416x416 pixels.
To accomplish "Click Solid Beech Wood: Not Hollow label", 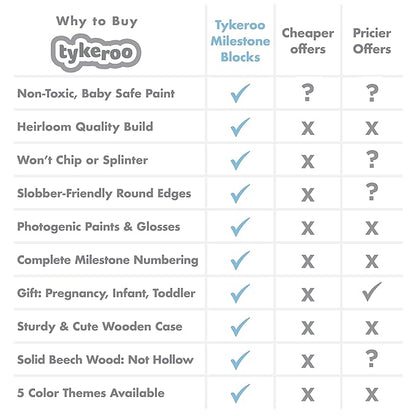I will [x=105, y=360].
